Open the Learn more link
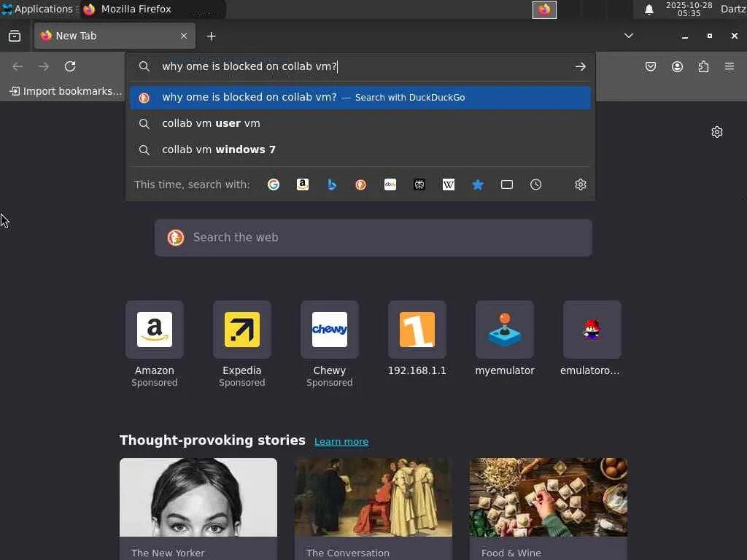 tap(341, 442)
